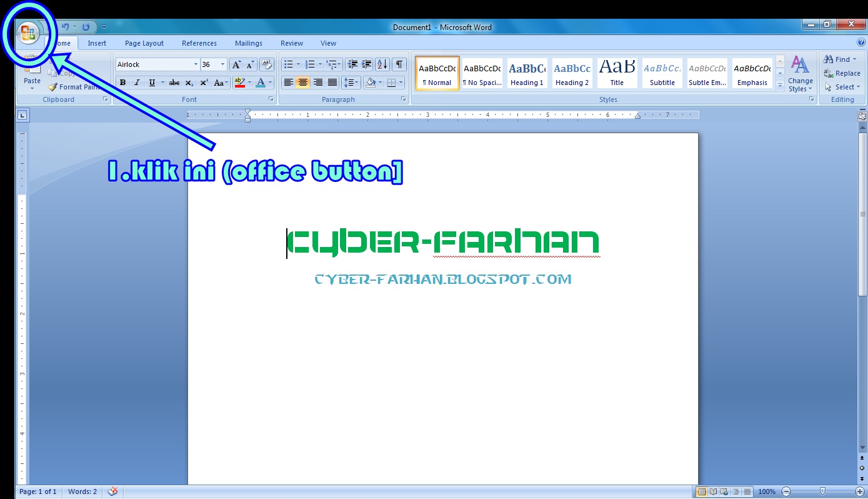Click the multilevel list icon
The height and width of the screenshot is (499, 868).
(x=331, y=64)
